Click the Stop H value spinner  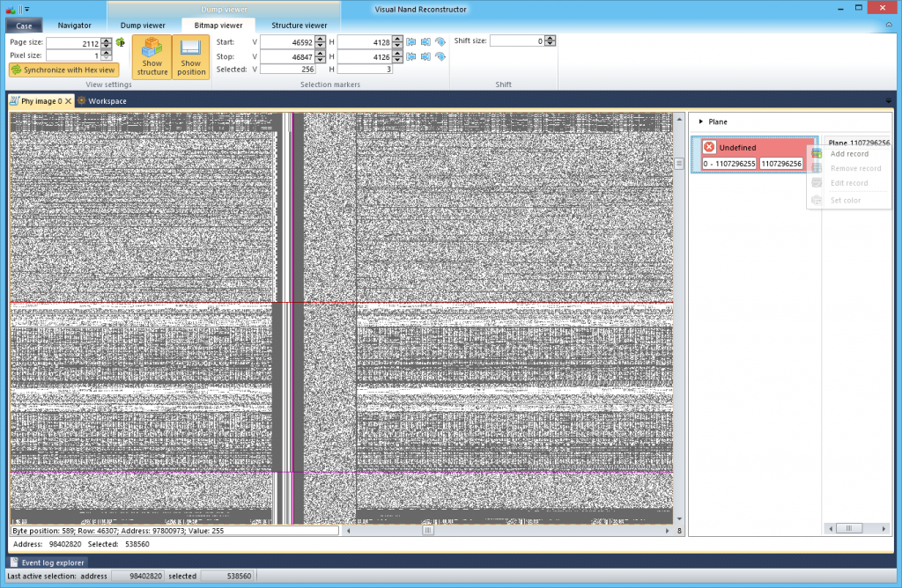tap(397, 56)
